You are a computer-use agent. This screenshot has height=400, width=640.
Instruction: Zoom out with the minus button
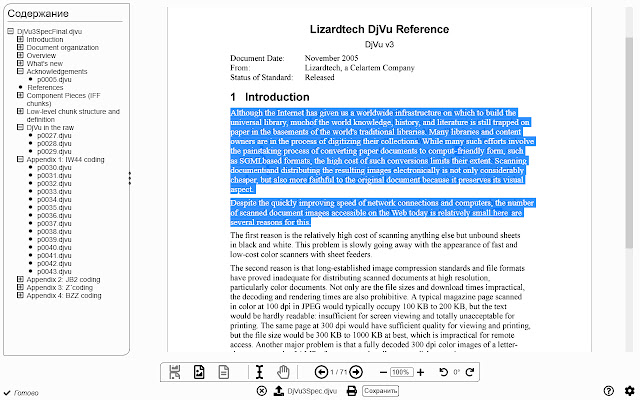[x=383, y=372]
